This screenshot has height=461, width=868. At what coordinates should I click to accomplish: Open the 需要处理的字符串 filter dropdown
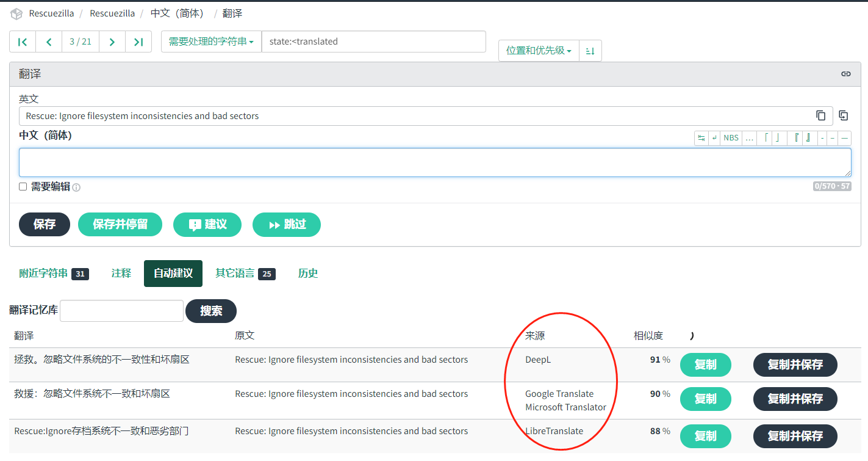coord(210,42)
